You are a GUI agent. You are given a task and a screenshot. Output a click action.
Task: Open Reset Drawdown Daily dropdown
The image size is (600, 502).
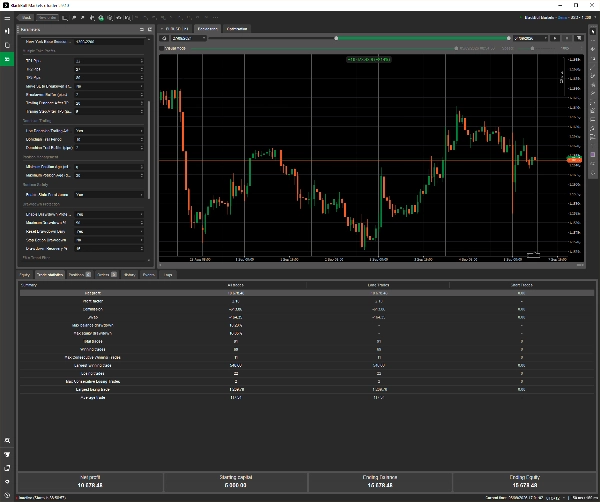(109, 231)
